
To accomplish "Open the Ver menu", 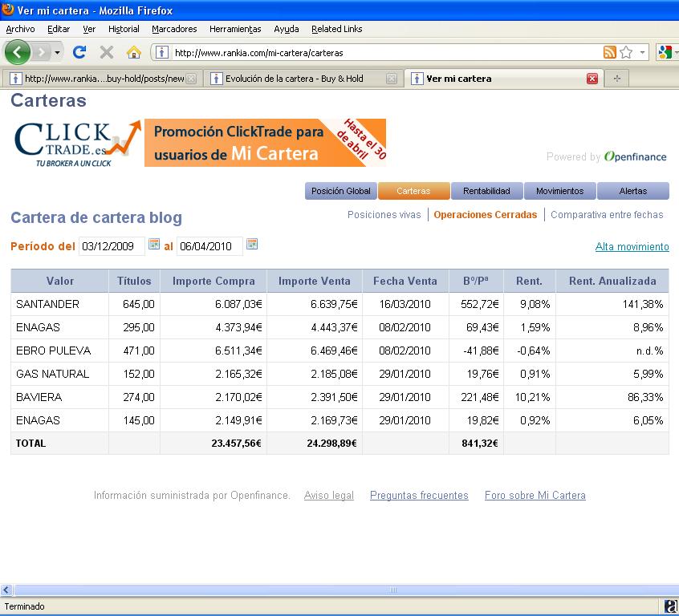I will [x=89, y=29].
